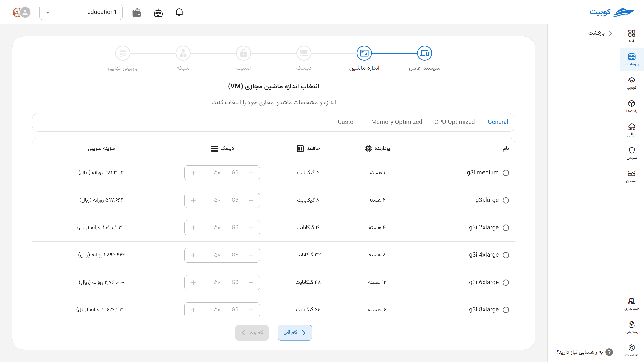This screenshot has height=362, width=644.
Task: Decrease disk size for g3i.4xlarge
Action: [x=251, y=255]
